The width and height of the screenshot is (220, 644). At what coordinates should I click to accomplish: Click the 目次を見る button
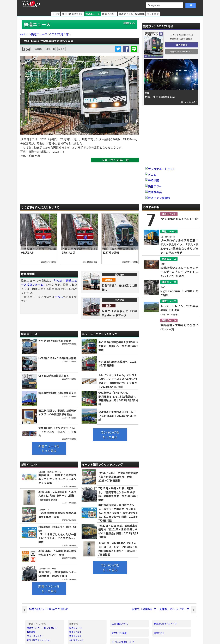pos(181,45)
